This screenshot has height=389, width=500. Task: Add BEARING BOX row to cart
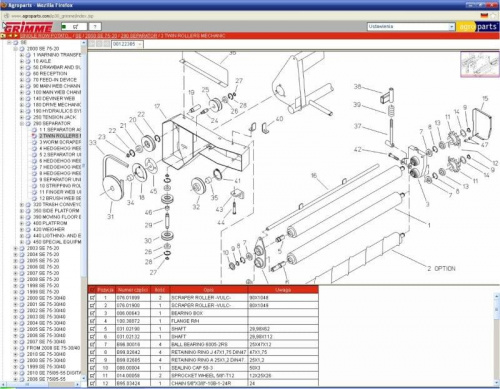pos(92,313)
